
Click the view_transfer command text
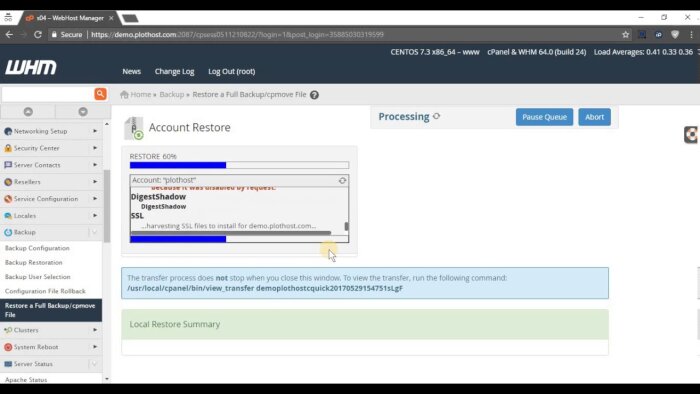[265, 288]
